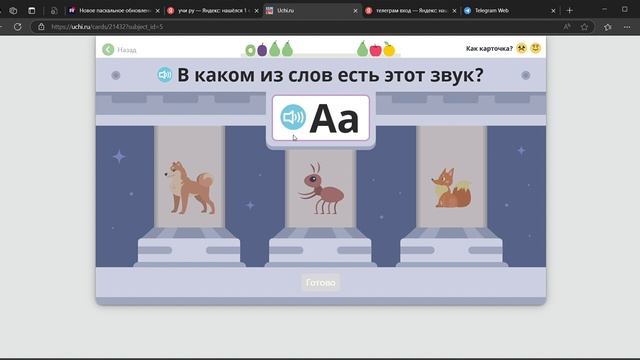
Task: Open read aloud icon in address bar
Action: 567,27
